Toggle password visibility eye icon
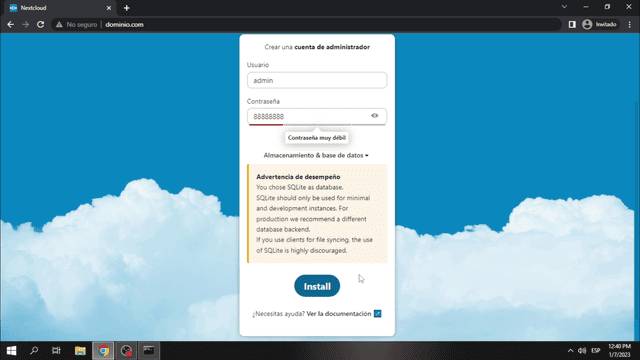 point(375,116)
